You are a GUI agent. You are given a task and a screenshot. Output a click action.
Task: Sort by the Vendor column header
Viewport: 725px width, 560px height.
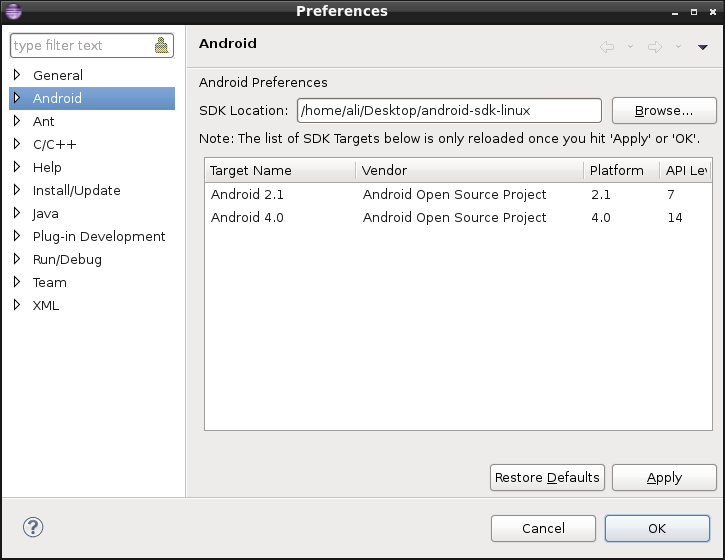coord(470,170)
